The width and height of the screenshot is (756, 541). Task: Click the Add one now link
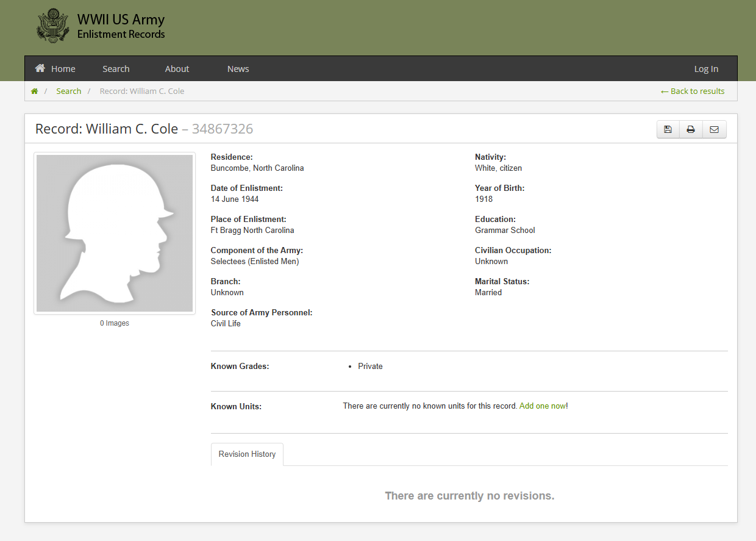coord(542,406)
